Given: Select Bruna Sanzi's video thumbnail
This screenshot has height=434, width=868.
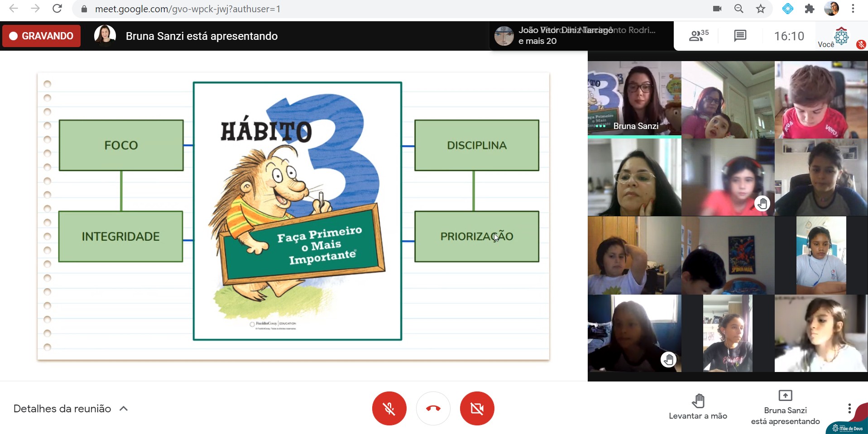Looking at the screenshot, I should [634, 99].
